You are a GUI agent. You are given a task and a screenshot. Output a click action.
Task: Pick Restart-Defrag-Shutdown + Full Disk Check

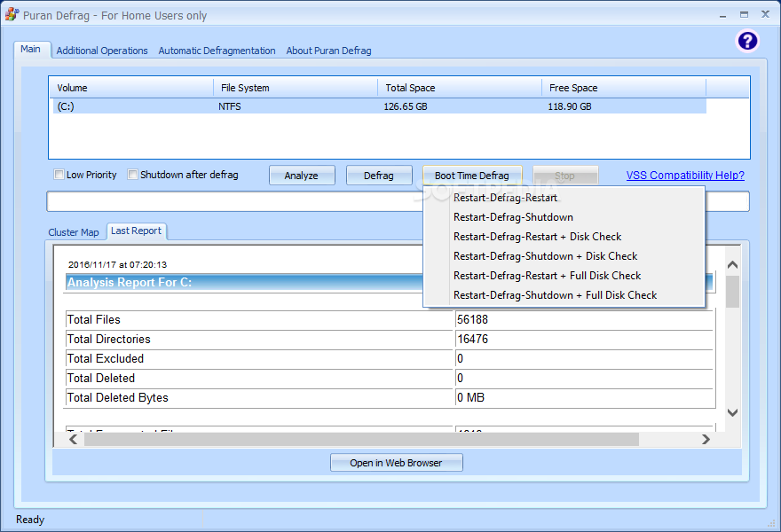[555, 295]
